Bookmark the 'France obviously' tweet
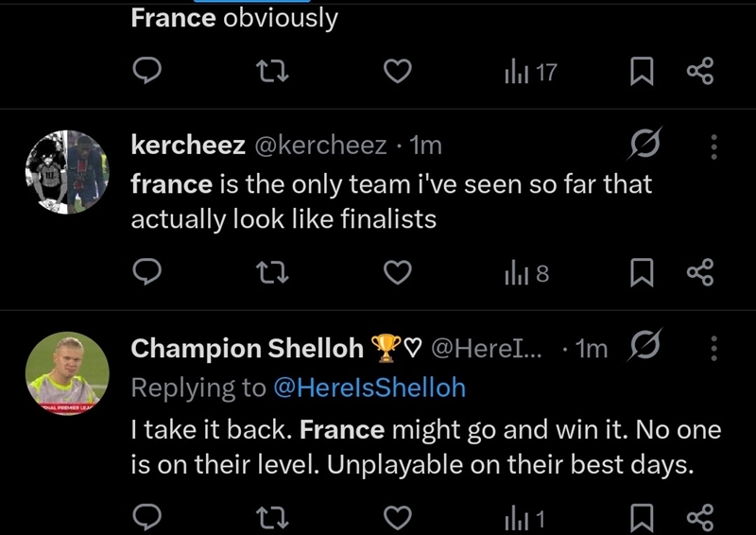 coord(642,72)
